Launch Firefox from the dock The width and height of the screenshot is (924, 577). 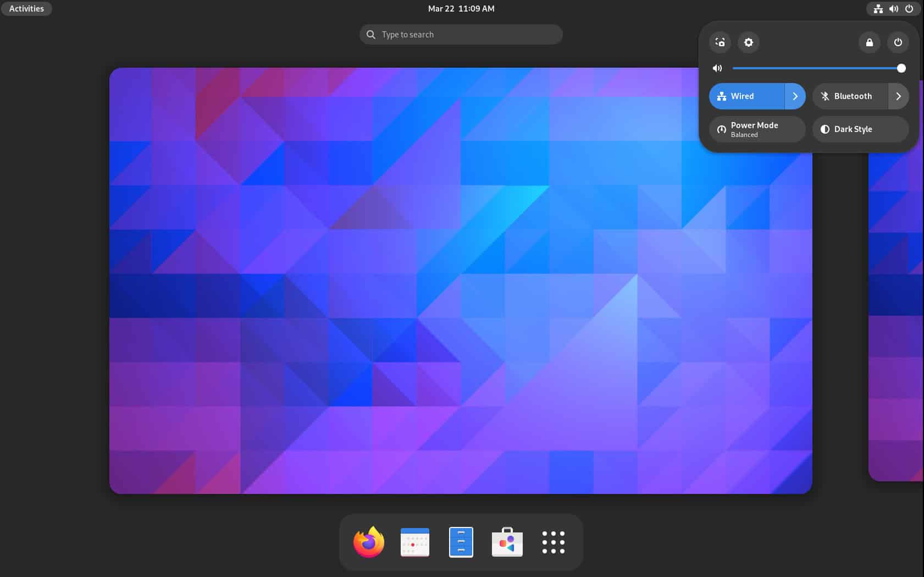pos(368,541)
